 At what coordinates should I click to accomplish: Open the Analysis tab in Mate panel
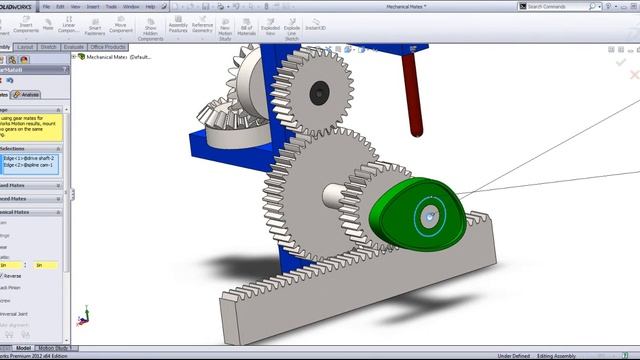pos(26,95)
